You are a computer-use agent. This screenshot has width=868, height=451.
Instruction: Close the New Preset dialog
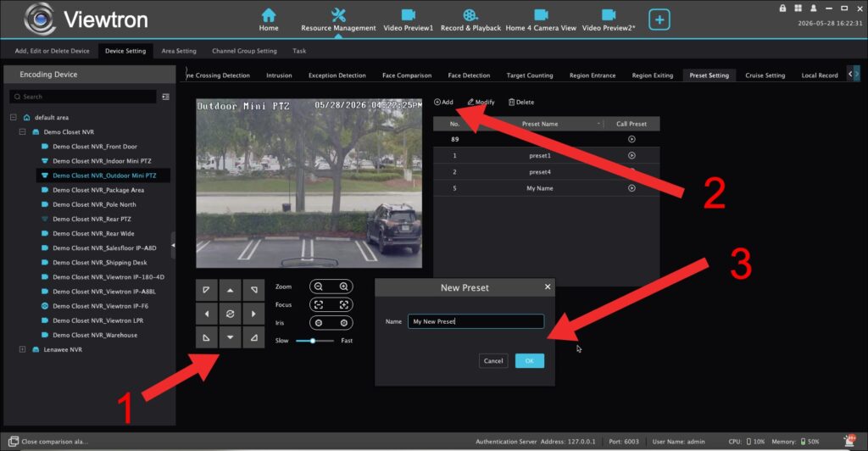pyautogui.click(x=548, y=287)
